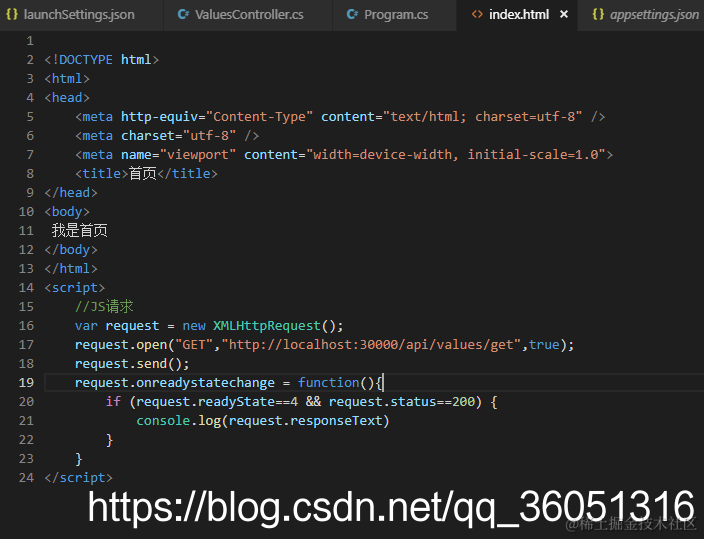Click the opening <script> tag
Screen dimensions: 704x539
[x=75, y=287]
